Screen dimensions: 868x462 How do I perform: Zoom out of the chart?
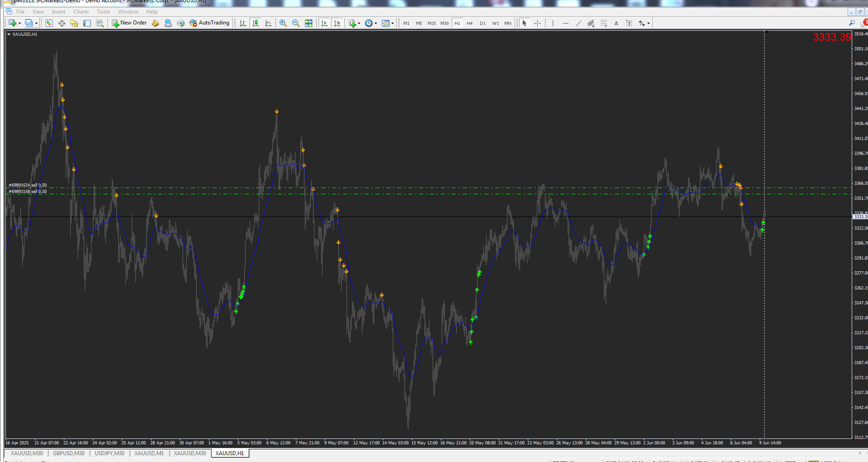pos(296,23)
